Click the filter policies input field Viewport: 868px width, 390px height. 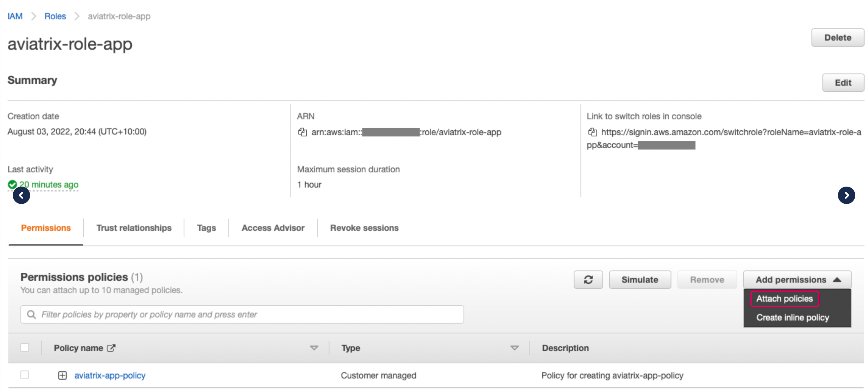tap(236, 314)
